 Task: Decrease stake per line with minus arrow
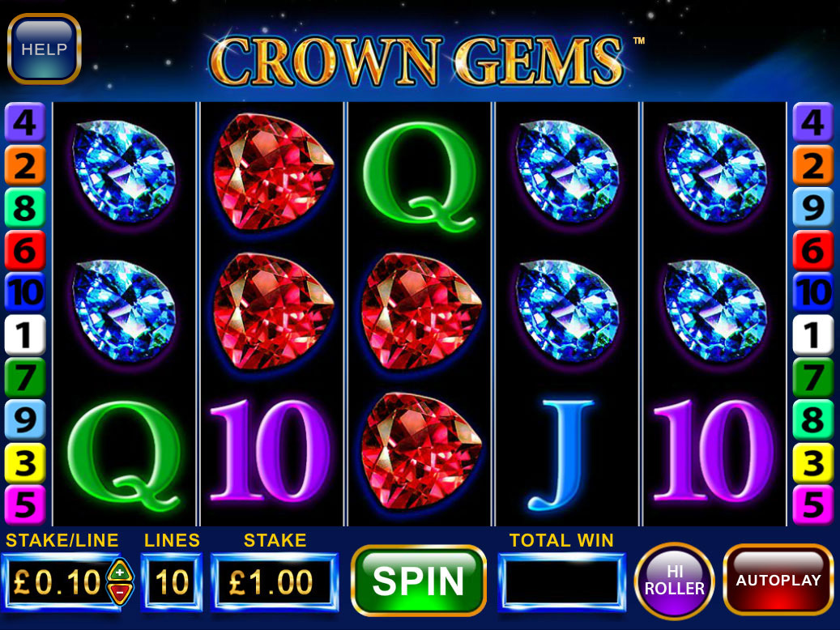click(120, 593)
